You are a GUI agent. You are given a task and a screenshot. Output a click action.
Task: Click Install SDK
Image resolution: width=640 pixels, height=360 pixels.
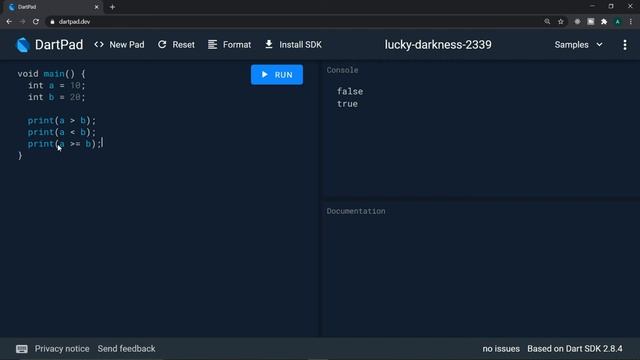tap(293, 45)
